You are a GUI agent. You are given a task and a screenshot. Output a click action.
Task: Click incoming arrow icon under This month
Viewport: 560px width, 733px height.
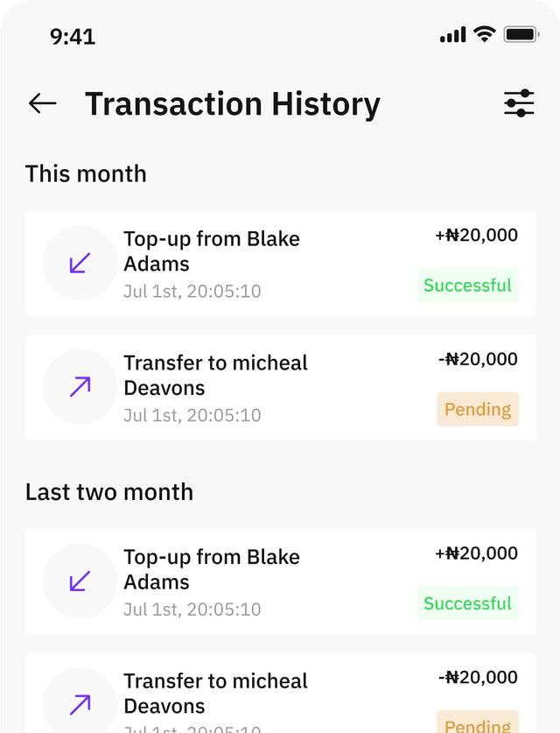coord(80,263)
